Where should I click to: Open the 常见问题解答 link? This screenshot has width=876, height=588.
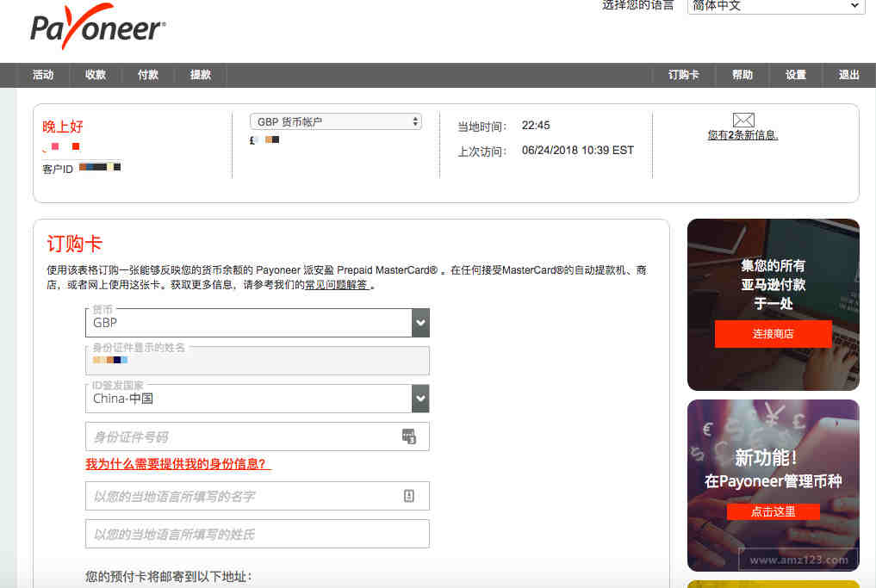(x=337, y=285)
